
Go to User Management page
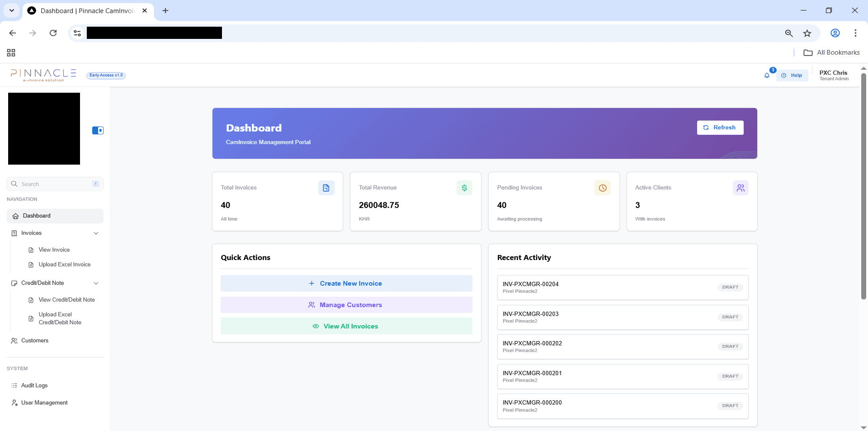click(x=44, y=403)
